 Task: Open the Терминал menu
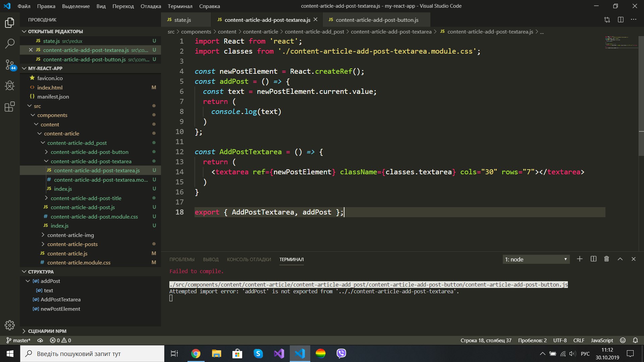click(180, 6)
